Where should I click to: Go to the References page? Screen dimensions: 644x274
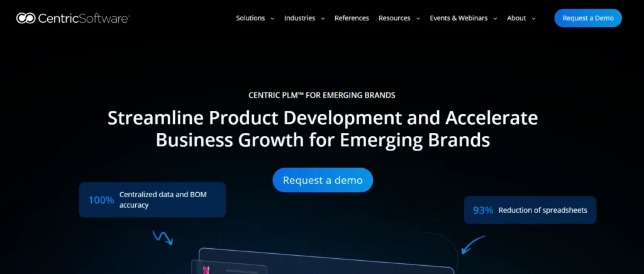352,18
